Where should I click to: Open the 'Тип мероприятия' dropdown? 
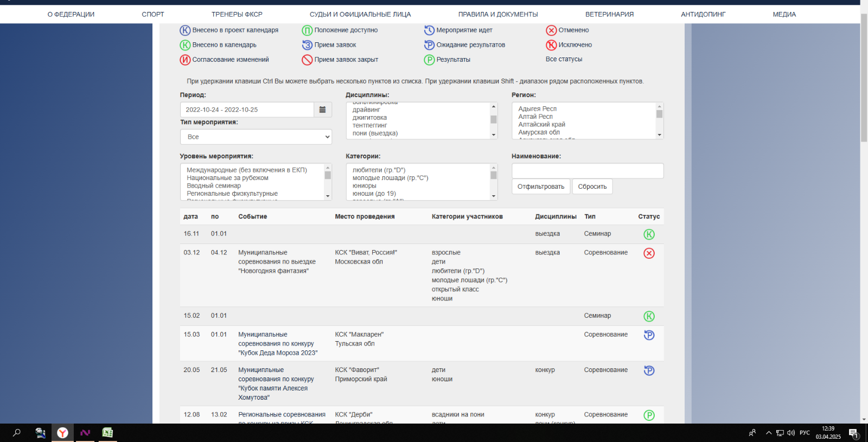point(256,137)
